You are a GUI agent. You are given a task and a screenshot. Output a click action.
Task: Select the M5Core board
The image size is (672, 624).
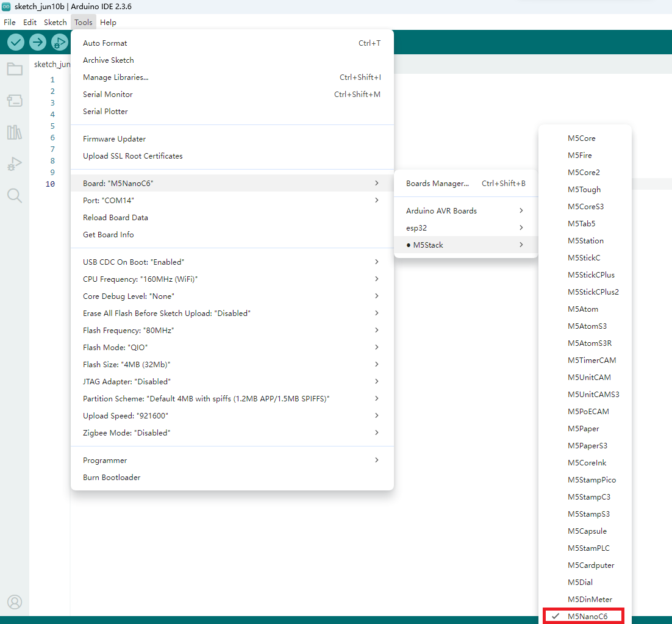point(585,138)
